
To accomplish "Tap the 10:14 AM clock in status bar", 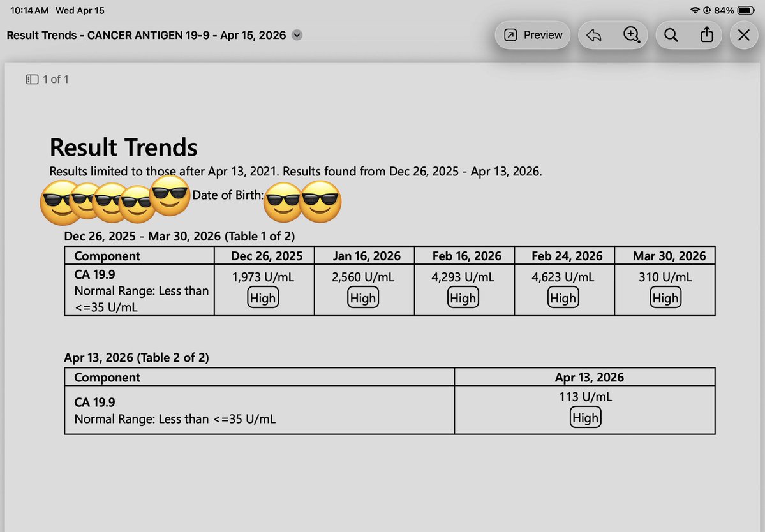I will tap(29, 10).
